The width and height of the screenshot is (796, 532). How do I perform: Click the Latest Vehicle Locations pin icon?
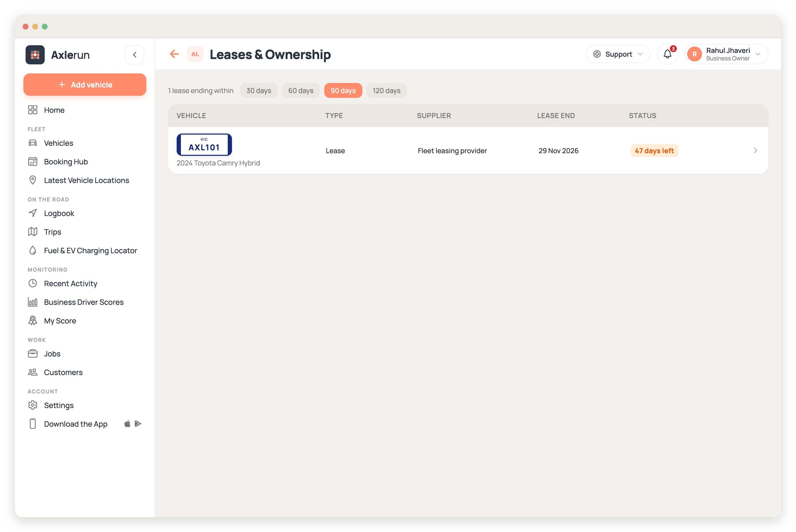tap(32, 180)
